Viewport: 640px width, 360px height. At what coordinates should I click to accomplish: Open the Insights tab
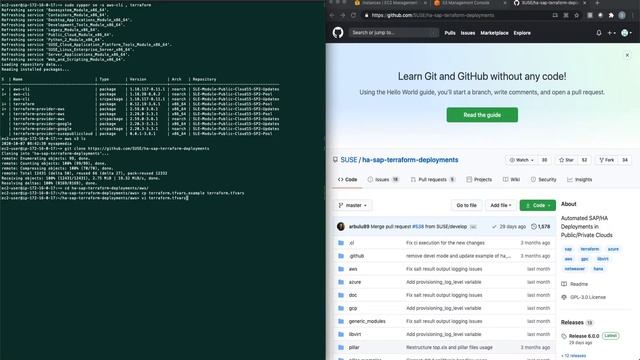coord(580,180)
